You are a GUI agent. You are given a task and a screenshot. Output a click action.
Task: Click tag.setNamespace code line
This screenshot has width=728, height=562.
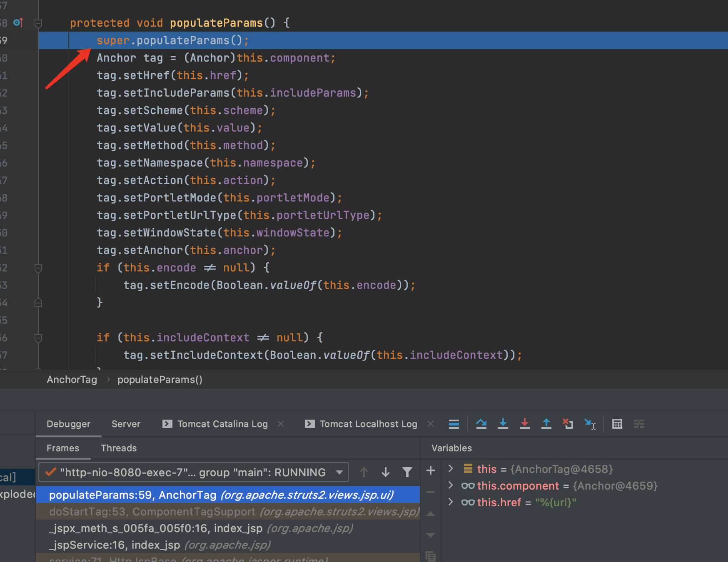click(206, 163)
